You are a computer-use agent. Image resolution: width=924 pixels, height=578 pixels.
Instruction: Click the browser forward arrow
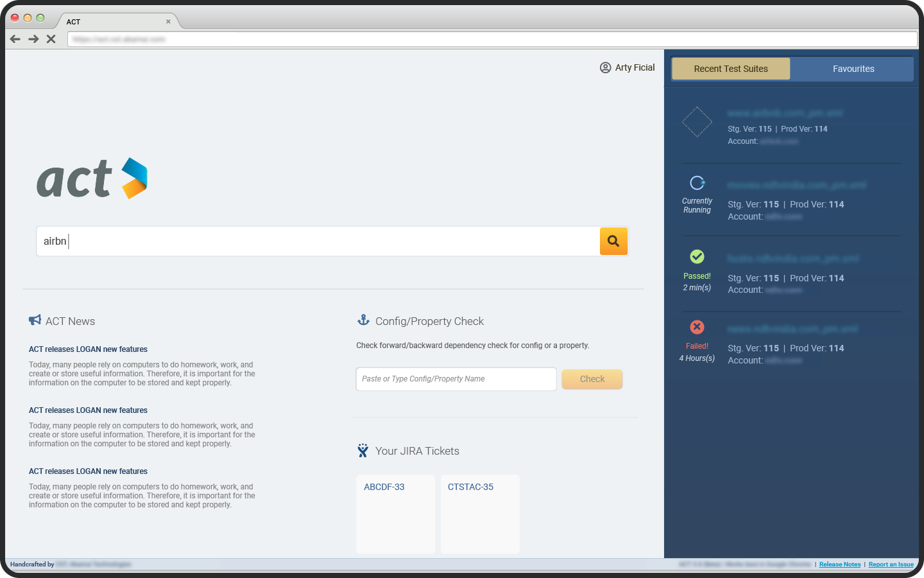click(x=33, y=39)
